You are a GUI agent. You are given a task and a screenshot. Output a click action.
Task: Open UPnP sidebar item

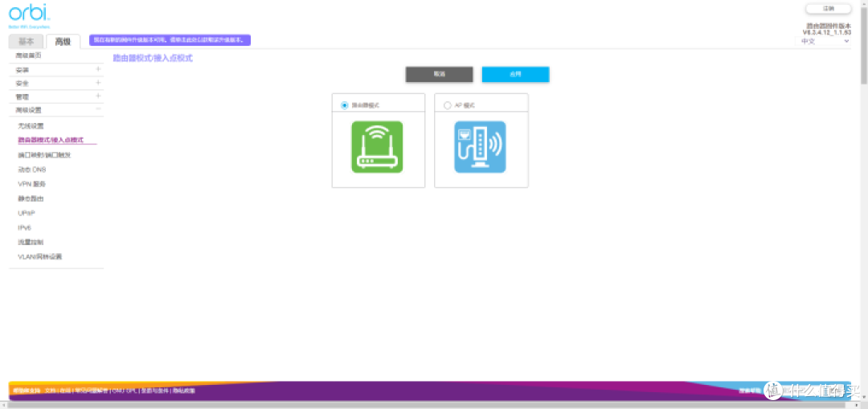pyautogui.click(x=27, y=213)
